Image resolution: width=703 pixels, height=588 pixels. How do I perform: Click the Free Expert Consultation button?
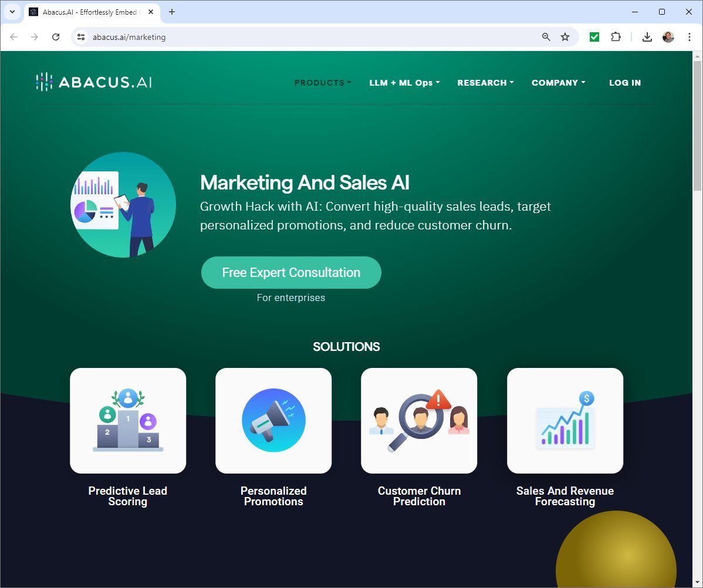[291, 272]
